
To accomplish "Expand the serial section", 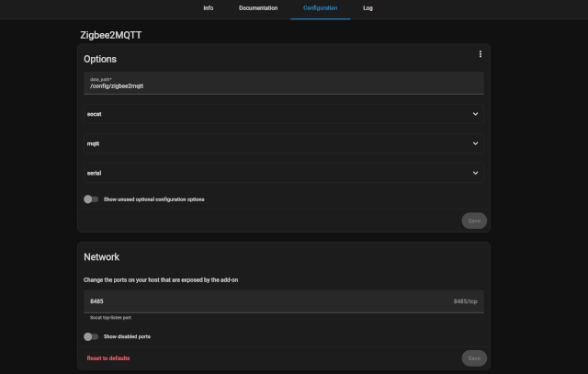I will tap(284, 173).
